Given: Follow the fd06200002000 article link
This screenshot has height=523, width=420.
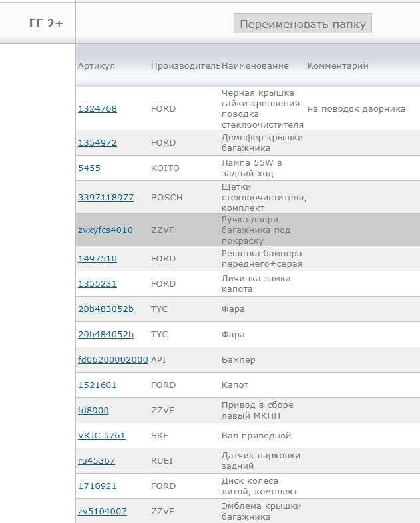Looking at the screenshot, I should pyautogui.click(x=113, y=359).
